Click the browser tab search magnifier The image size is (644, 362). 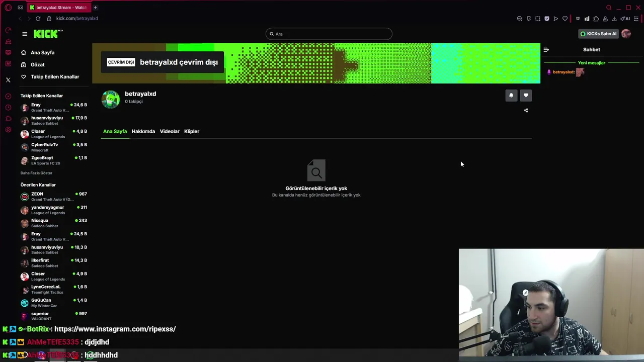pyautogui.click(x=609, y=8)
